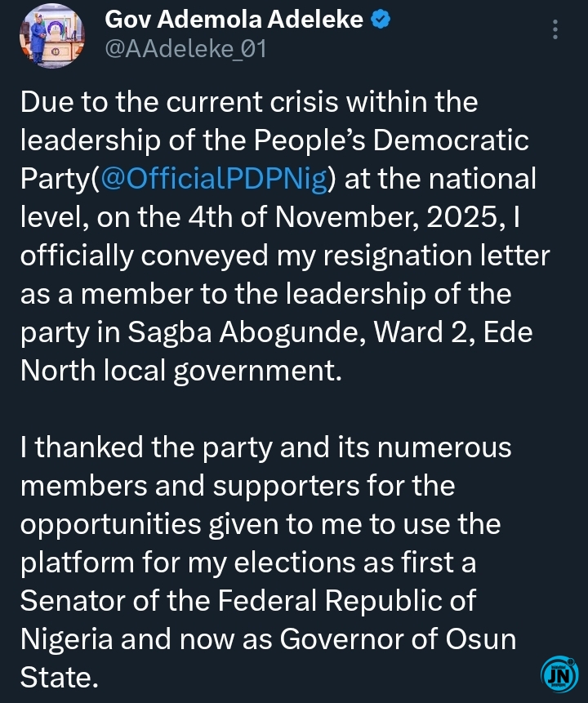Viewport: 588px width, 703px height.
Task: Tap the line "members and supporters for the"
Action: (x=238, y=486)
